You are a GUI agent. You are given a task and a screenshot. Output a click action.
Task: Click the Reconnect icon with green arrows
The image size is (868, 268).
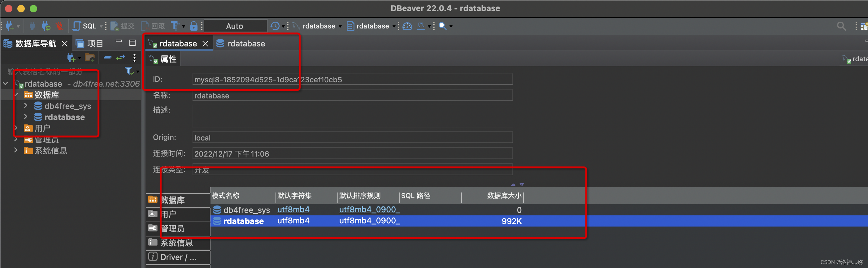(46, 26)
